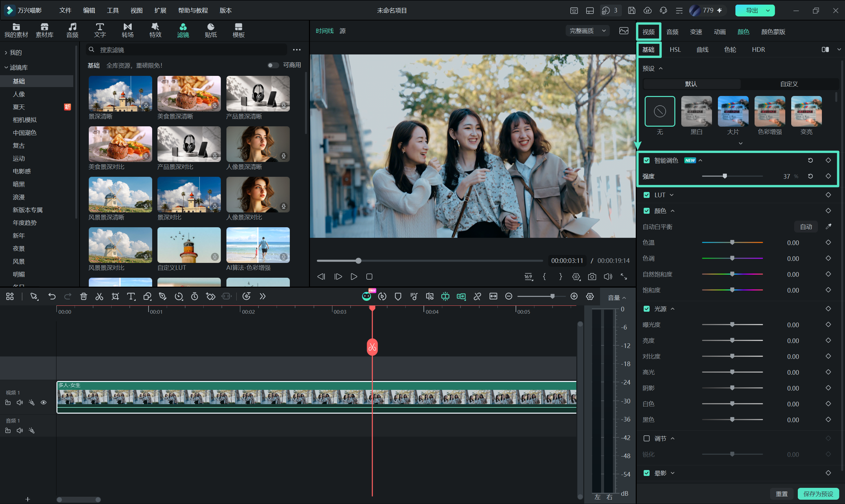Screen dimensions: 845x504
Task: Click the zoom in timeline plus icon
Action: coord(574,297)
